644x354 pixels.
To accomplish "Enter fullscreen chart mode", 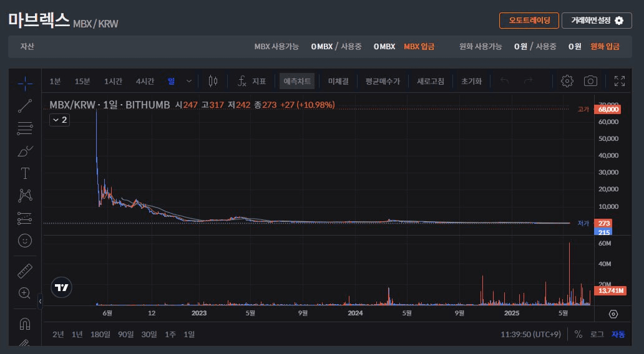I will click(620, 81).
